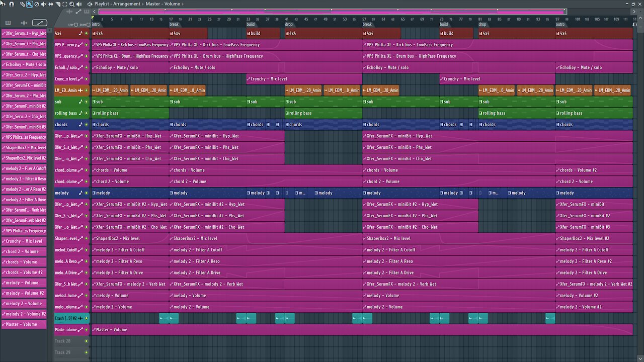Mute the sub track
The width and height of the screenshot is (644, 362).
click(87, 102)
